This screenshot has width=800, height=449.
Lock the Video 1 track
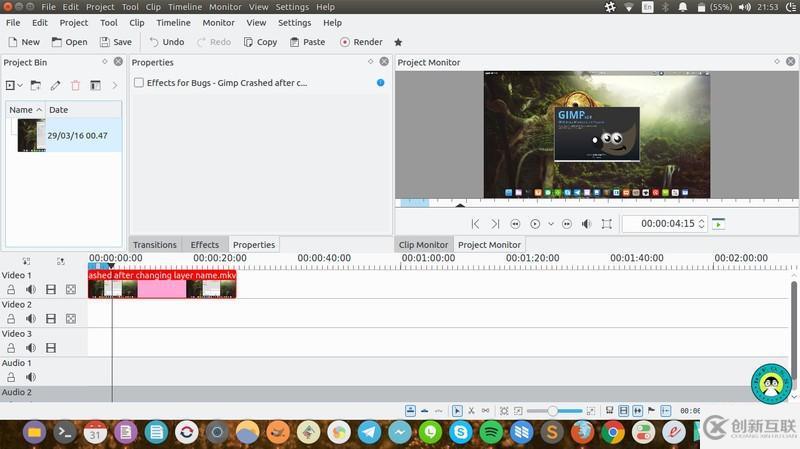11,290
